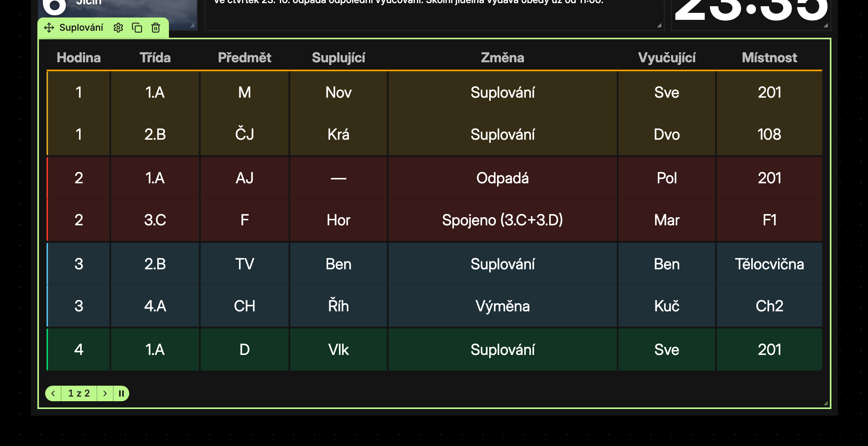This screenshot has height=446, width=868.
Task: Click the Suplování widget title label
Action: [81, 28]
